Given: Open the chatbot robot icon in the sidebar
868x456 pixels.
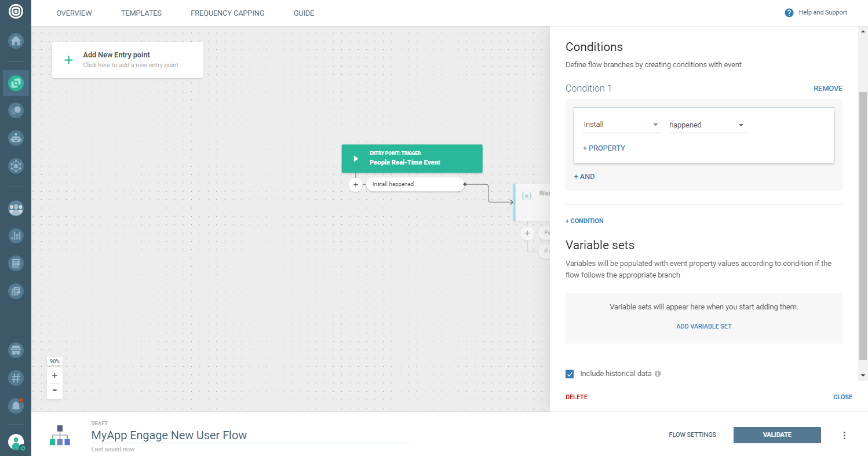Looking at the screenshot, I should (x=16, y=138).
